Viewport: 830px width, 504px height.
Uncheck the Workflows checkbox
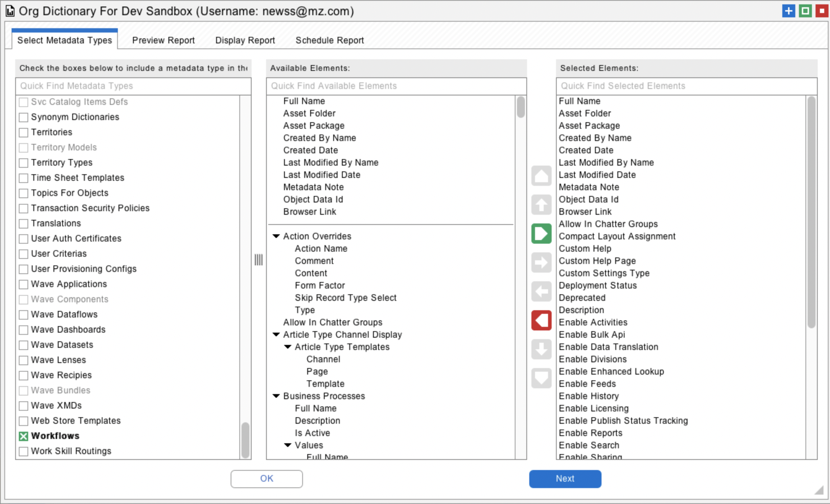[23, 436]
